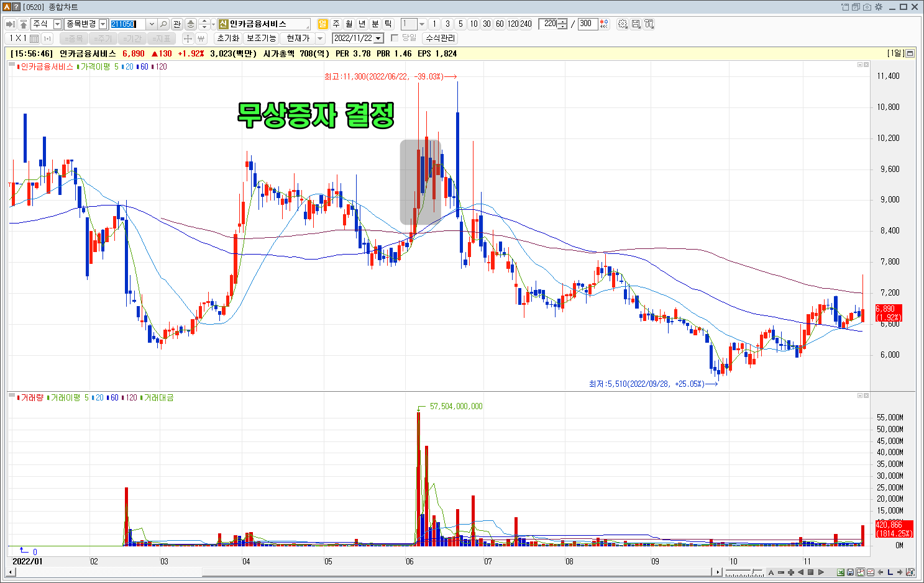Select the 240 interval button
The width and height of the screenshot is (924, 583).
click(x=526, y=24)
